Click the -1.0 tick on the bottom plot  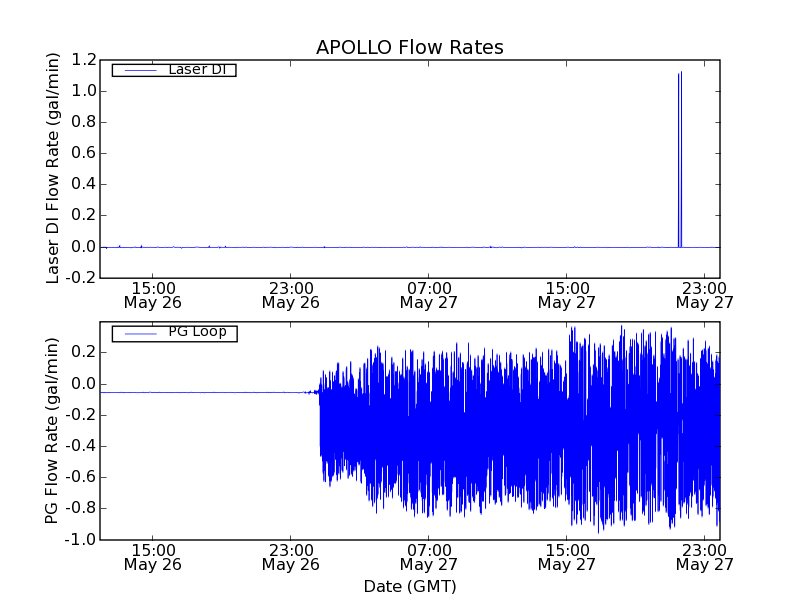(x=80, y=540)
